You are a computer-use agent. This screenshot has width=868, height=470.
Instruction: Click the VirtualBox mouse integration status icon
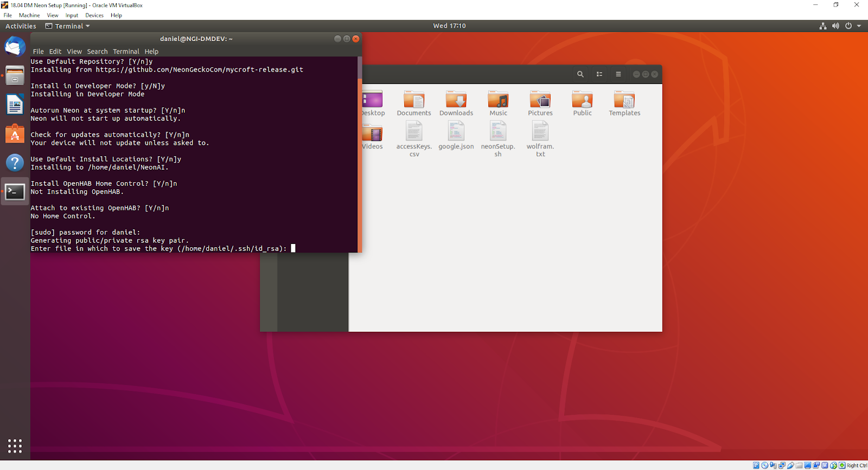pos(833,465)
